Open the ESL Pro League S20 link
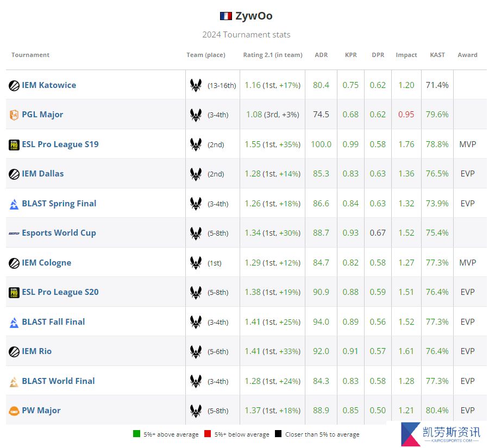Image resolution: width=495 pixels, height=448 pixels. [60, 292]
